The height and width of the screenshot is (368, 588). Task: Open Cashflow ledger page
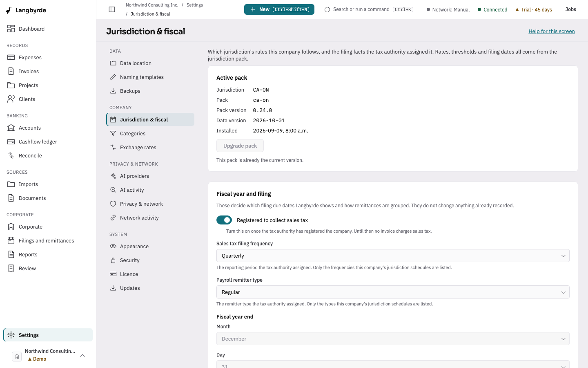tap(48, 141)
